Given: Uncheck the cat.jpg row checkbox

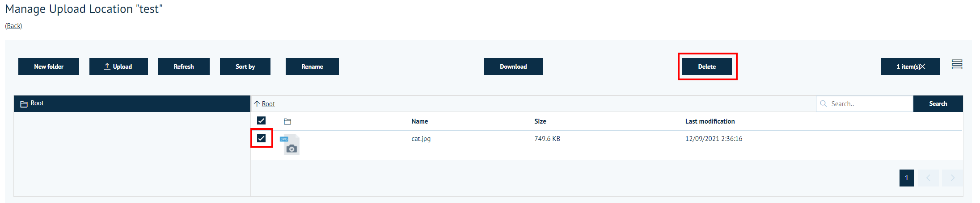Looking at the screenshot, I should click(262, 138).
